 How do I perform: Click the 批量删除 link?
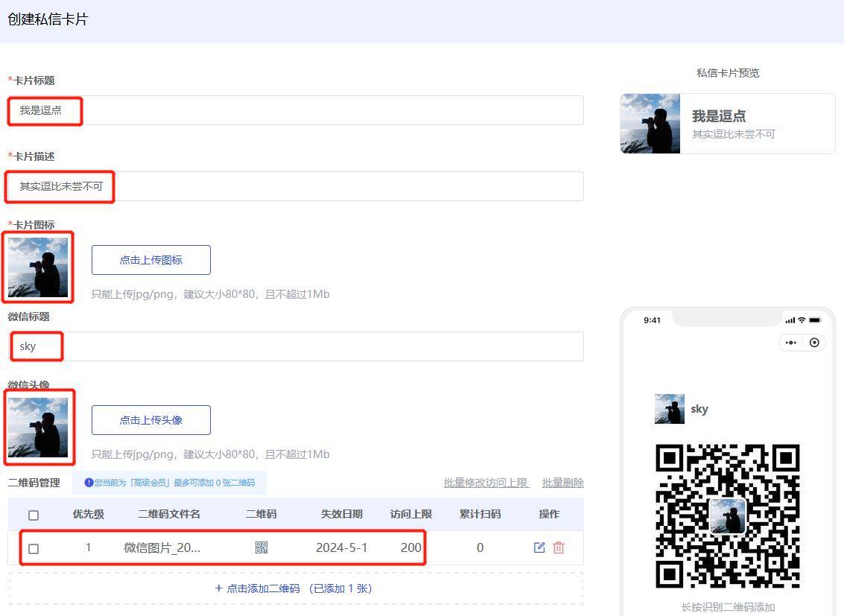pos(562,483)
